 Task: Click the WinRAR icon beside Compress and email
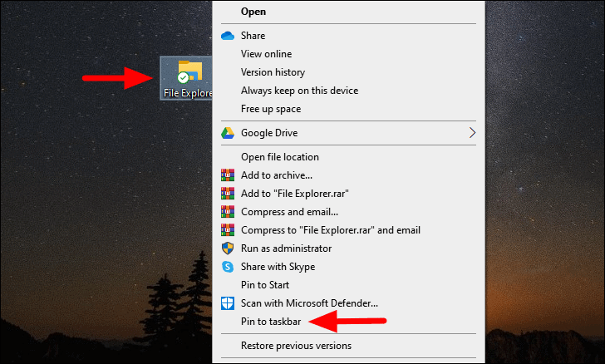[228, 212]
